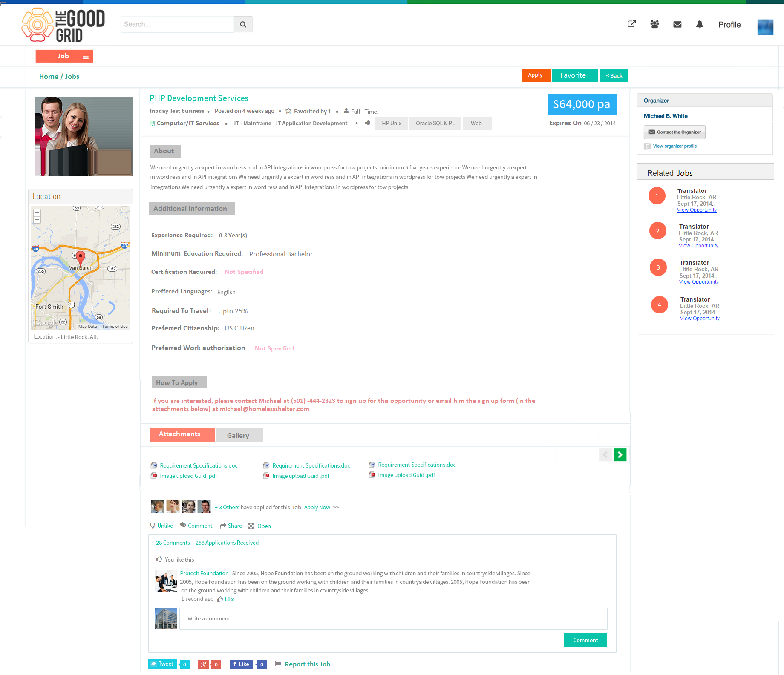Image resolution: width=784 pixels, height=675 pixels.
Task: Select the Oracle SQL & PL skill tag
Action: pos(435,124)
